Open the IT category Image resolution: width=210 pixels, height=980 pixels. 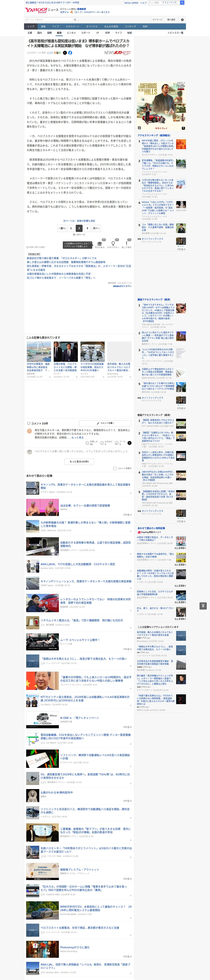(x=98, y=33)
